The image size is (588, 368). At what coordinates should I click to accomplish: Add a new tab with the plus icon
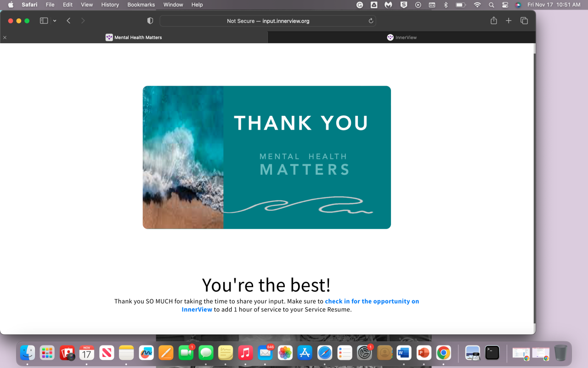(509, 21)
